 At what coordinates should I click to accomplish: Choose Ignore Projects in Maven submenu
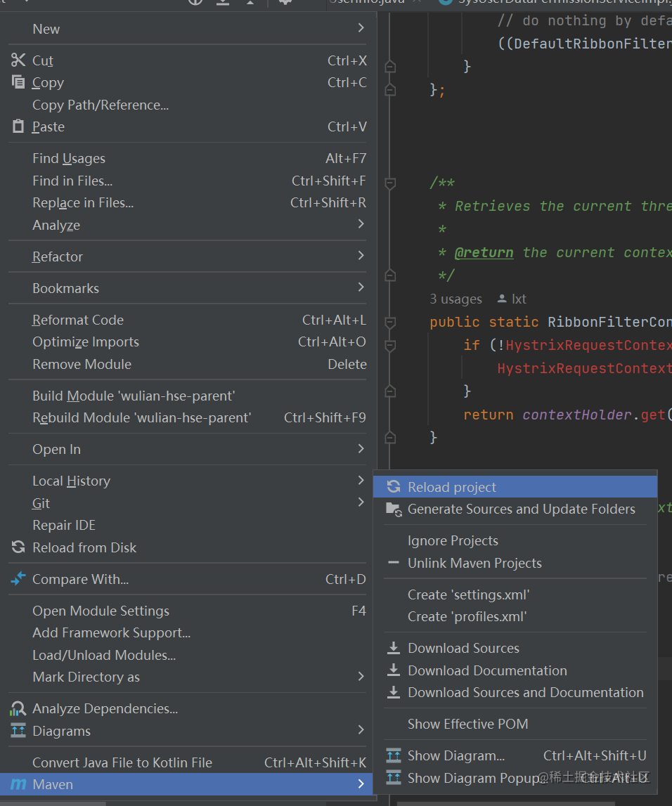click(x=515, y=541)
